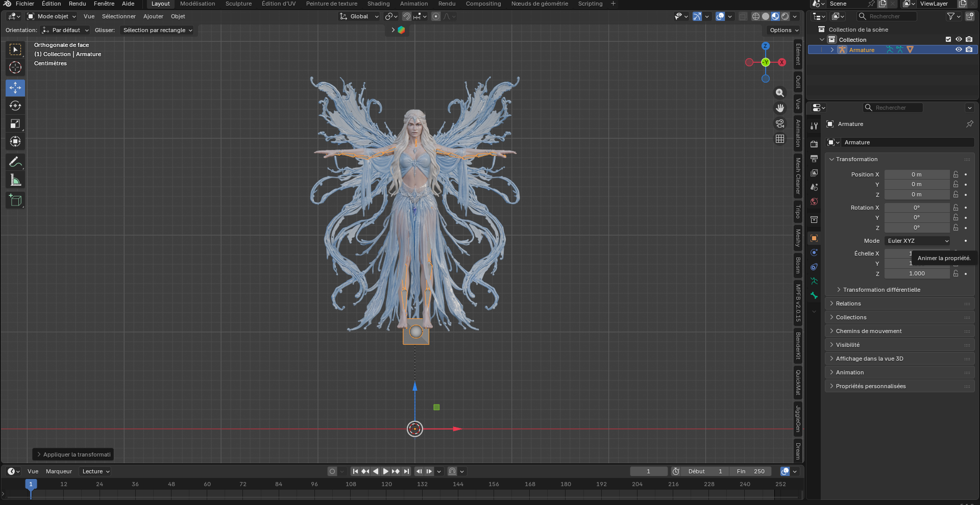The height and width of the screenshot is (505, 980).
Task: Select the Add Cube tool
Action: (x=15, y=200)
